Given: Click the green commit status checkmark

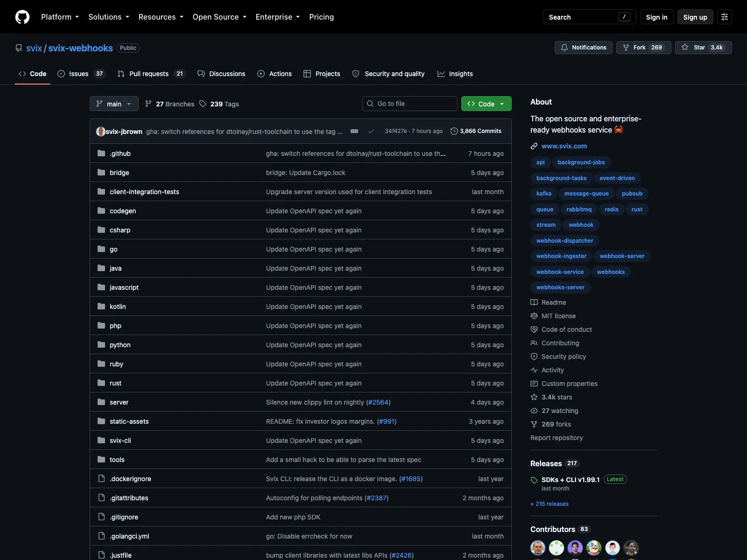Looking at the screenshot, I should (371, 131).
